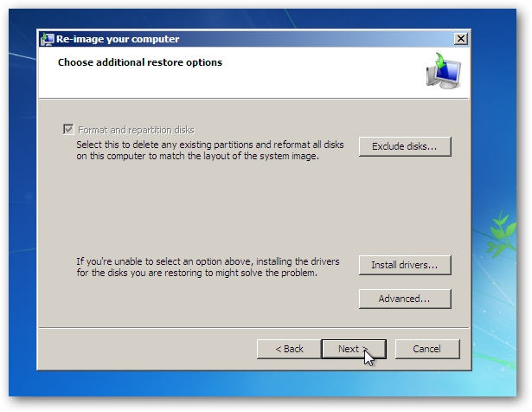Open the Exclude disks dialog

pyautogui.click(x=405, y=146)
